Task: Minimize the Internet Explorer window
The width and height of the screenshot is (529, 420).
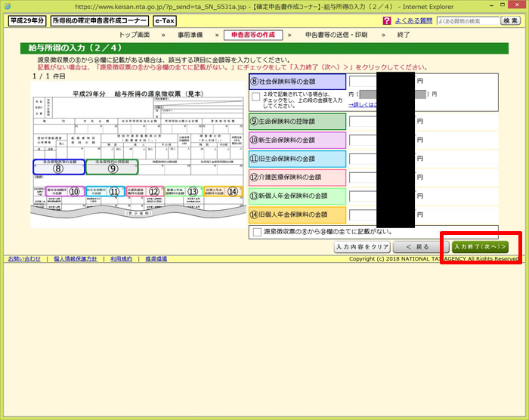Action: click(492, 5)
